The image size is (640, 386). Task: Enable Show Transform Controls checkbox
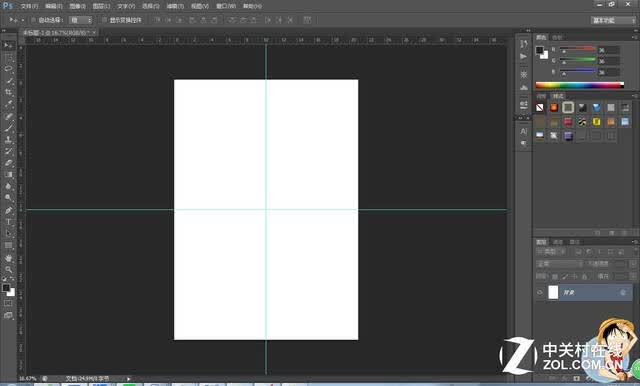click(104, 20)
